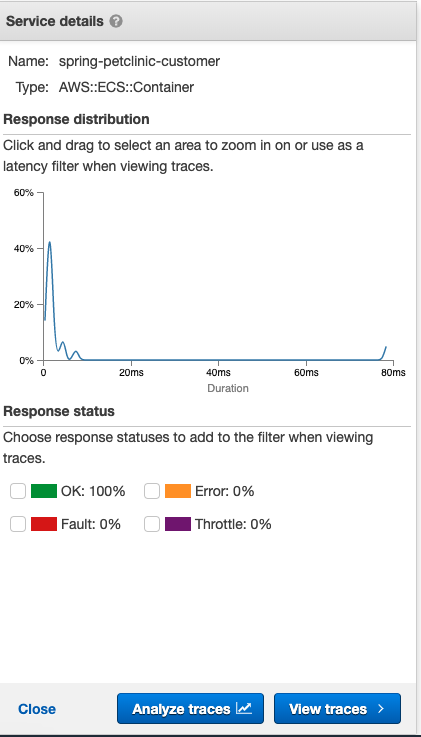Click the 'OK: 100%' status label

coord(93,492)
